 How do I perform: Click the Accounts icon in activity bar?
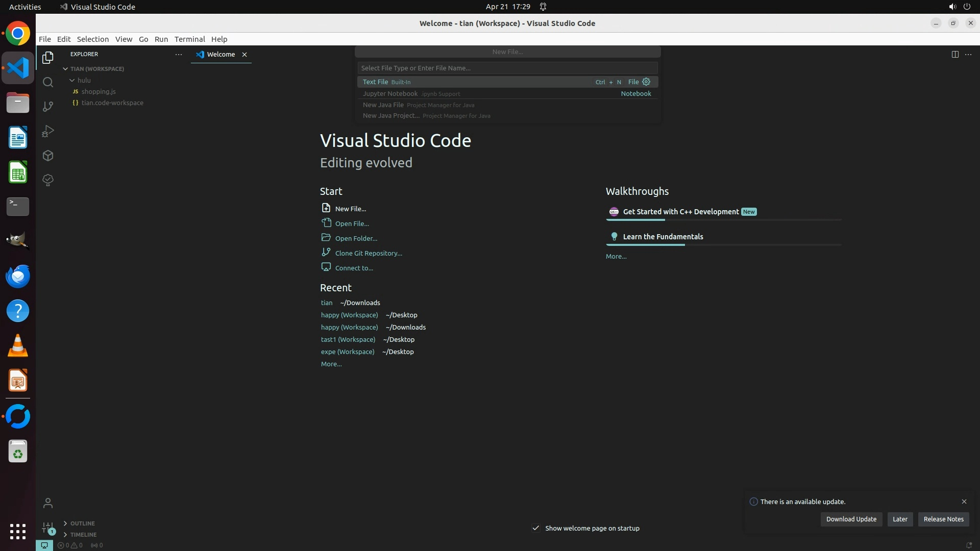click(48, 503)
